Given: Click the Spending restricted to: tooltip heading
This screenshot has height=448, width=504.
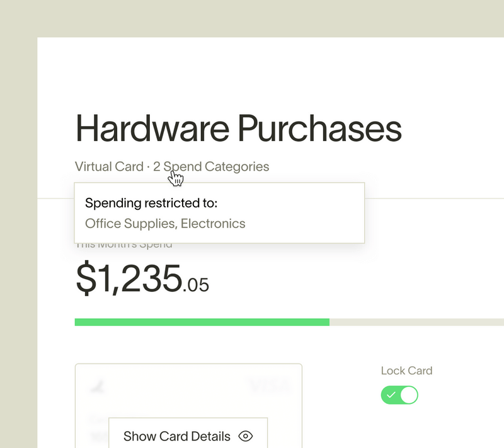Looking at the screenshot, I should point(151,203).
